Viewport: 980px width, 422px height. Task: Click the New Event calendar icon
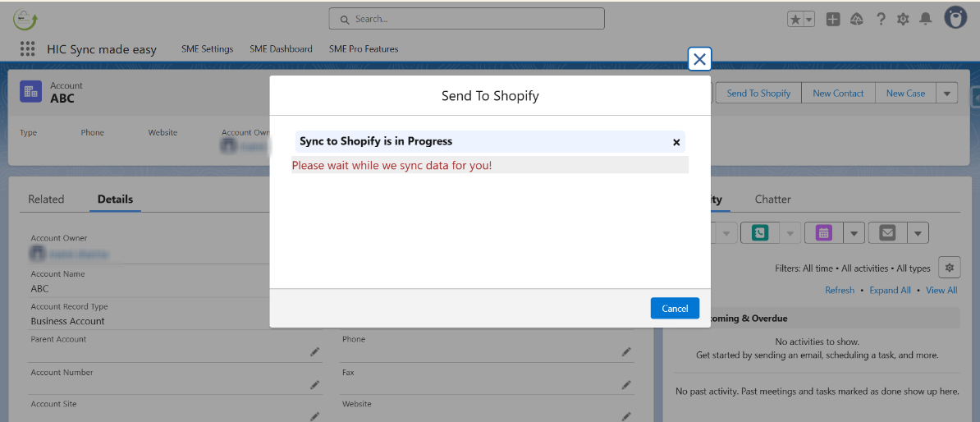click(823, 233)
